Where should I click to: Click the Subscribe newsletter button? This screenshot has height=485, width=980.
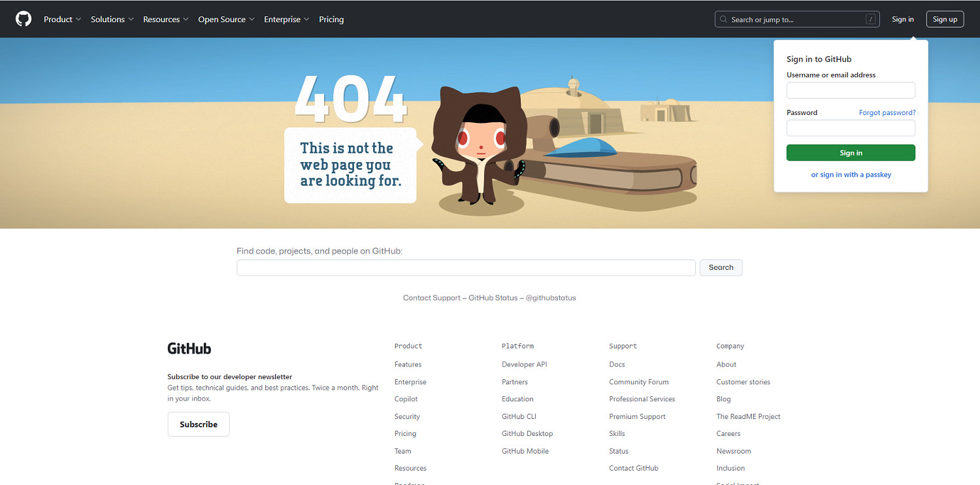199,424
